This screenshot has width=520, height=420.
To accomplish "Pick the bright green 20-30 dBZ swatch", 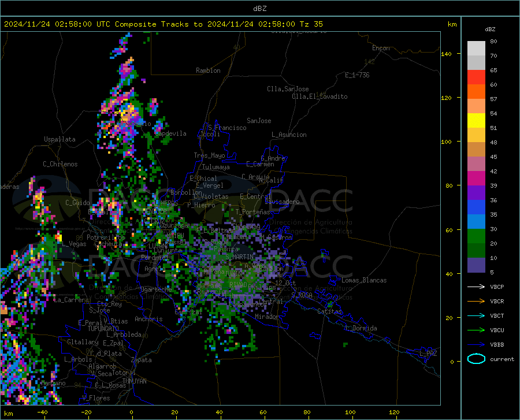I will 476,236.
